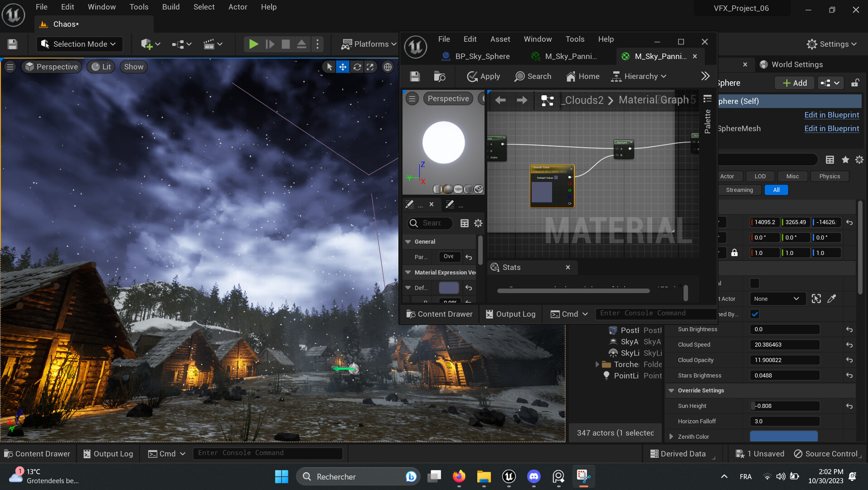The height and width of the screenshot is (490, 868).
Task: Expand the Platforms dropdown
Action: click(368, 44)
